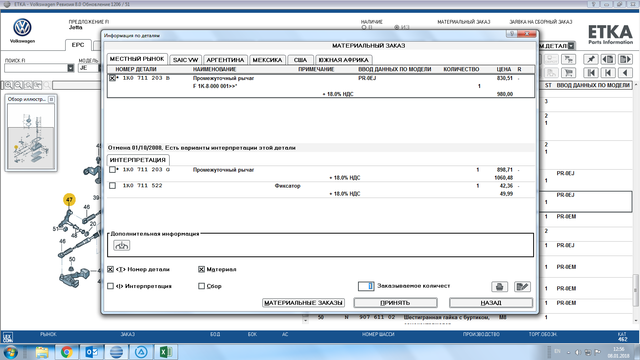The width and height of the screenshot is (640, 360).
Task: Switch to the SAIC VW tab
Action: pos(185,60)
